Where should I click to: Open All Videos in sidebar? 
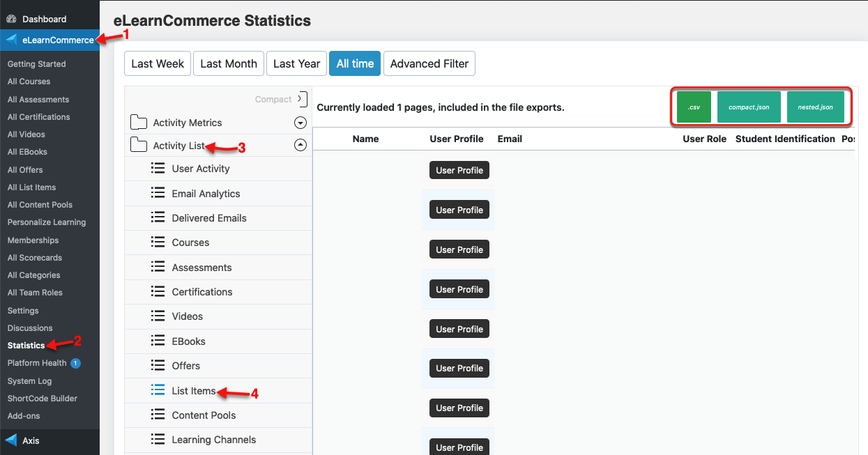tap(26, 134)
